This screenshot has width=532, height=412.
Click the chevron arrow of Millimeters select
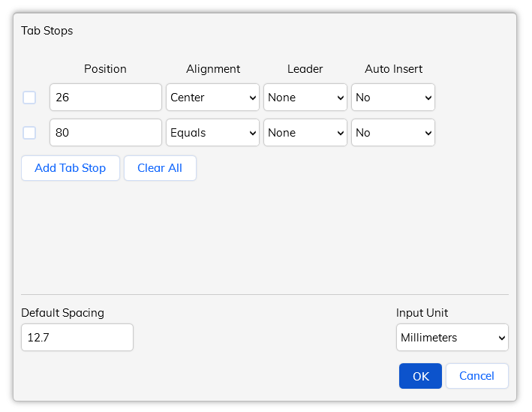[x=502, y=338]
